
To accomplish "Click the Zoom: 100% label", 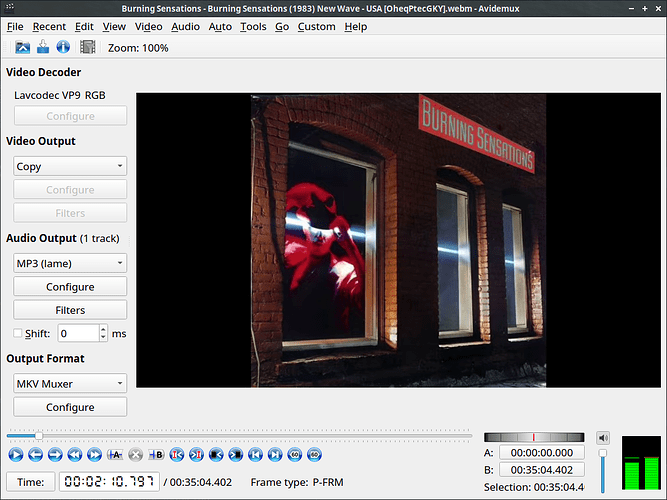I will click(138, 48).
